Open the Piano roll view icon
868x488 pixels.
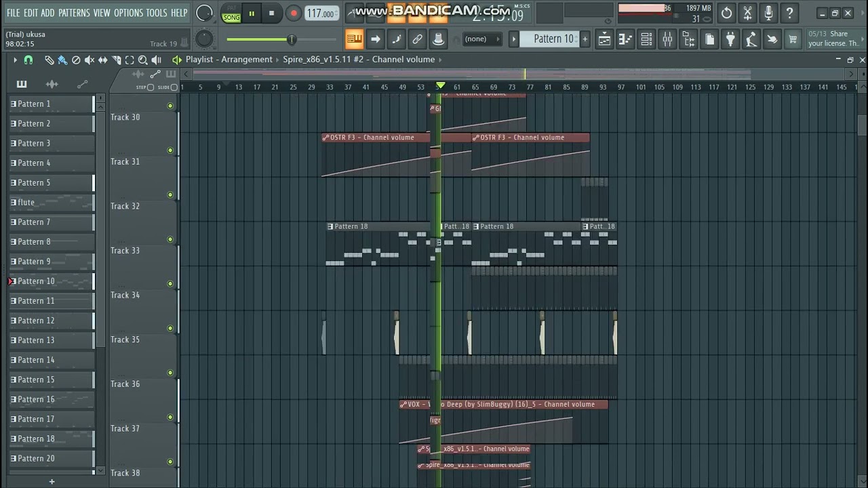point(625,40)
